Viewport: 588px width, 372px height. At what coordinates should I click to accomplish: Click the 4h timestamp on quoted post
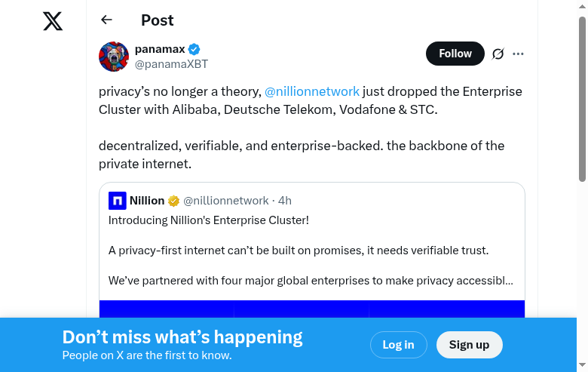point(285,201)
